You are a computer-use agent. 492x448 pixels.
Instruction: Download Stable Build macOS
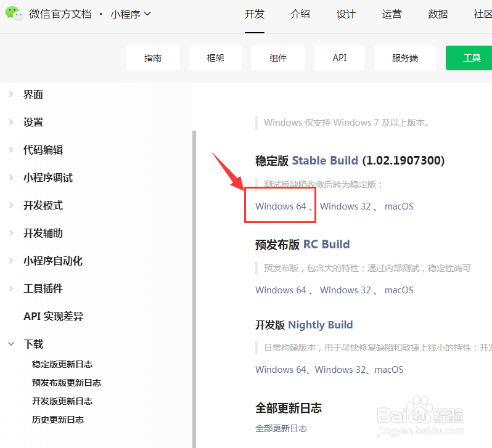[x=399, y=206]
